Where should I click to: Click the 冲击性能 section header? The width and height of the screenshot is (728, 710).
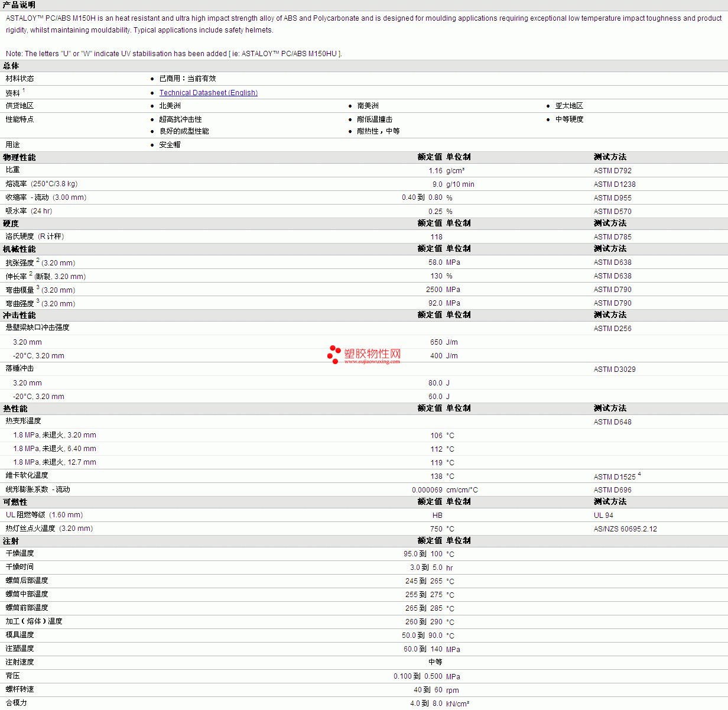tap(19, 315)
